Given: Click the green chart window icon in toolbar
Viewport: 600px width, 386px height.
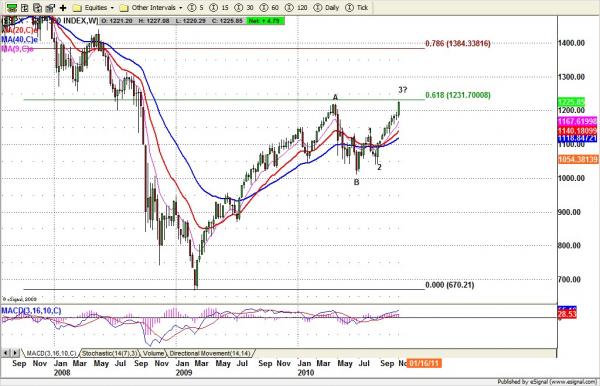Looking at the screenshot, I should point(12,8).
